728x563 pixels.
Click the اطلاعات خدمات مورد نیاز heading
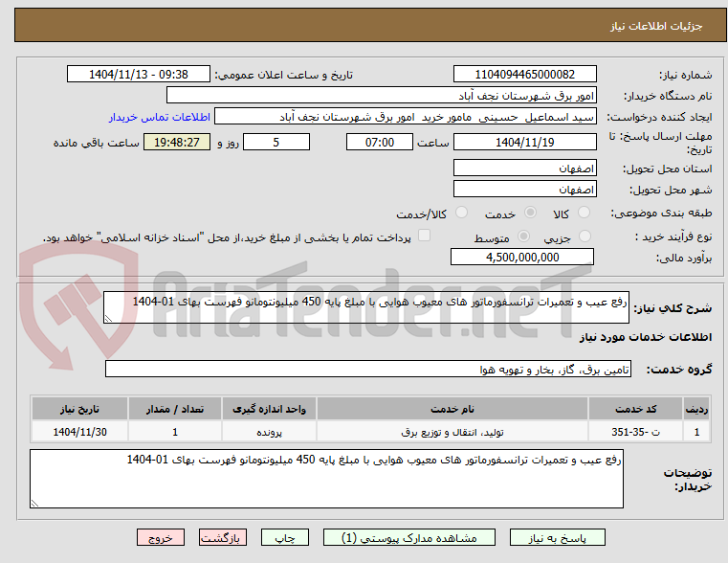pyautogui.click(x=646, y=337)
